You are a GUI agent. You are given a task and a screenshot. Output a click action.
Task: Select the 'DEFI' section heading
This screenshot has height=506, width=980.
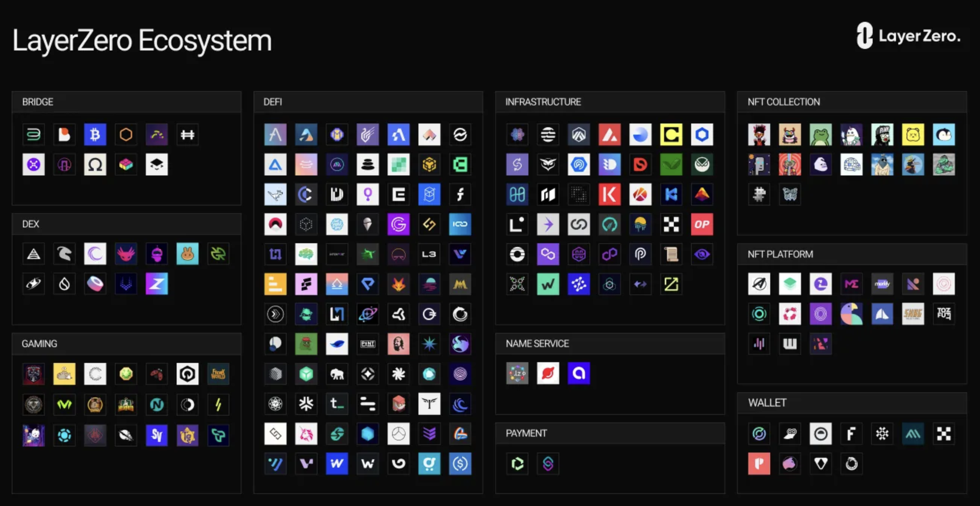273,102
